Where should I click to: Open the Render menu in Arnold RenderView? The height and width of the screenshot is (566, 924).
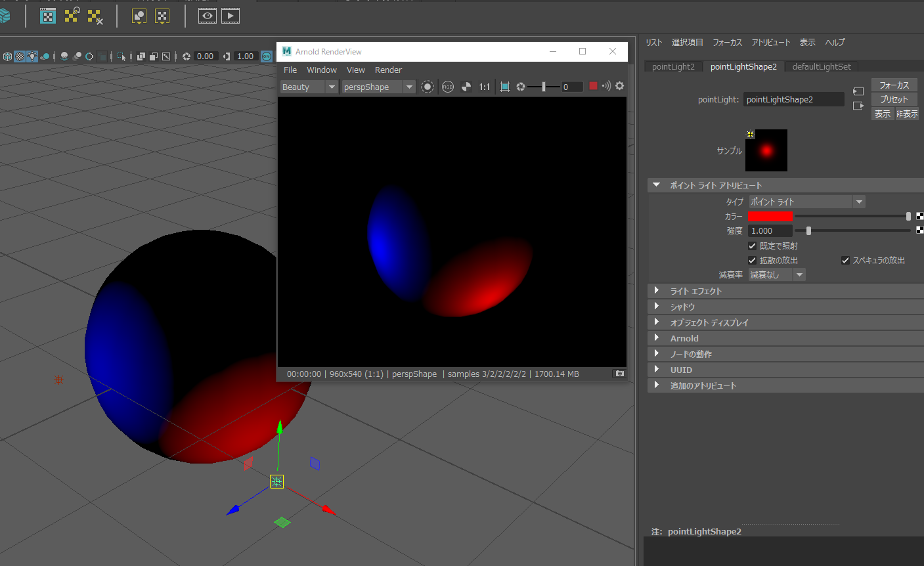[x=388, y=70]
